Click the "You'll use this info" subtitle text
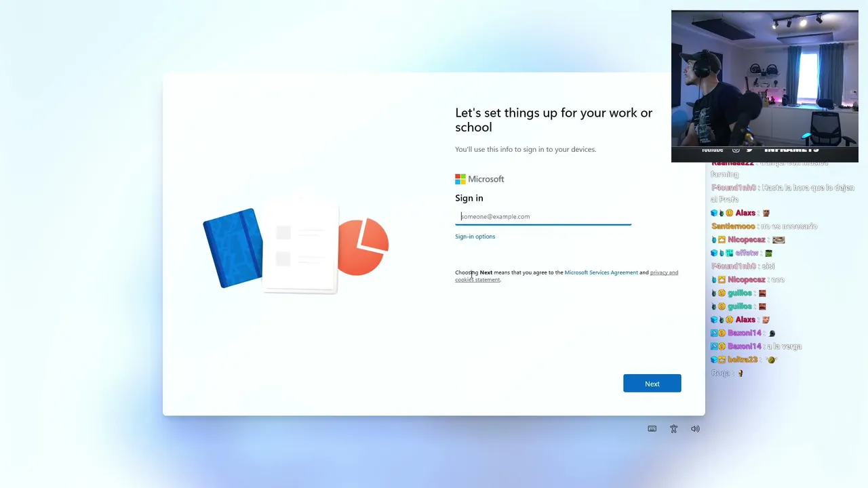Image resolution: width=868 pixels, height=488 pixels. (x=526, y=149)
